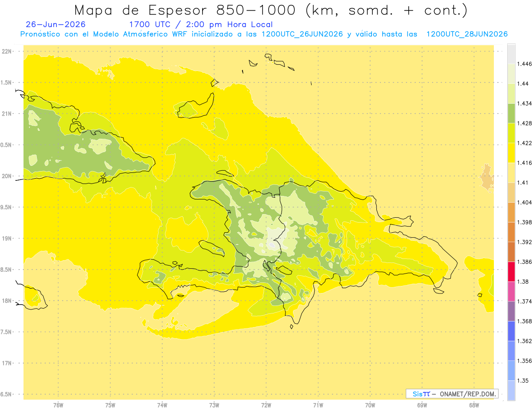Select the '17N' latitude label

pyautogui.click(x=7, y=363)
